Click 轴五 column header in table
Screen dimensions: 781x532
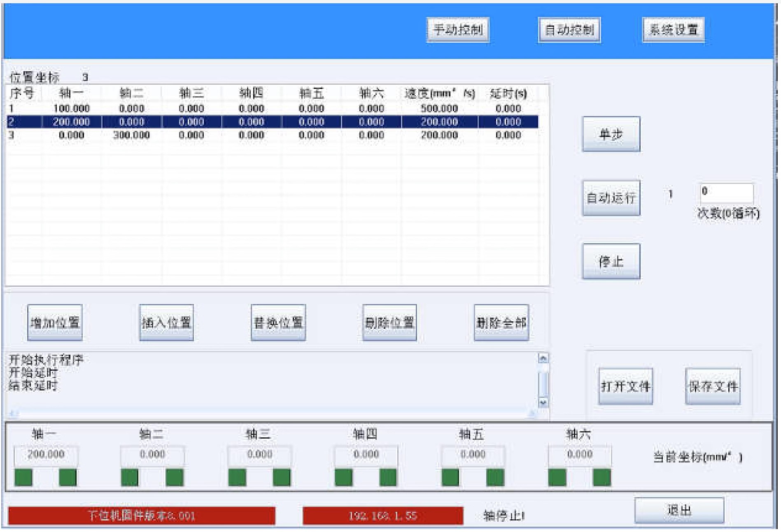point(311,93)
